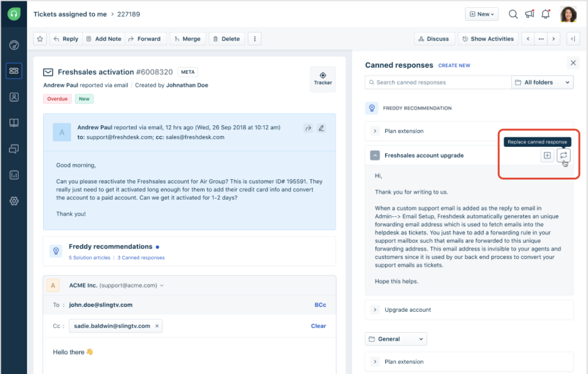
Task: Click the Freddy recommendation lightbulb icon in panel
Action: (x=372, y=108)
